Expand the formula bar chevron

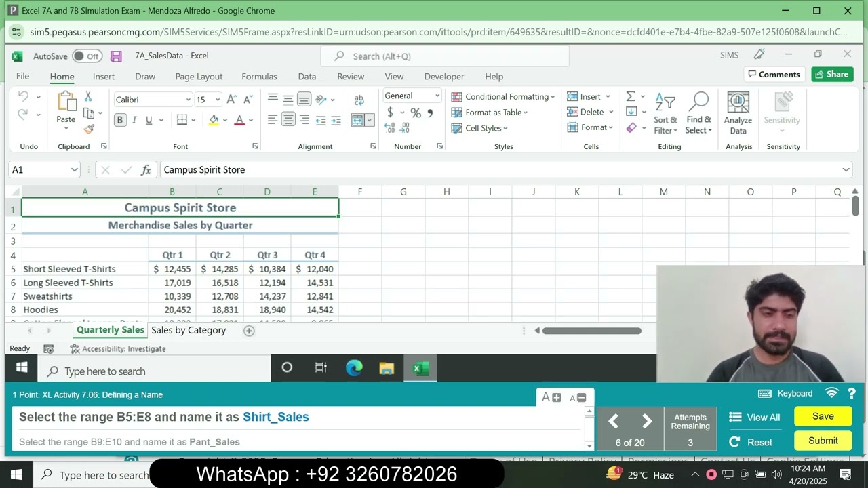pyautogui.click(x=846, y=170)
